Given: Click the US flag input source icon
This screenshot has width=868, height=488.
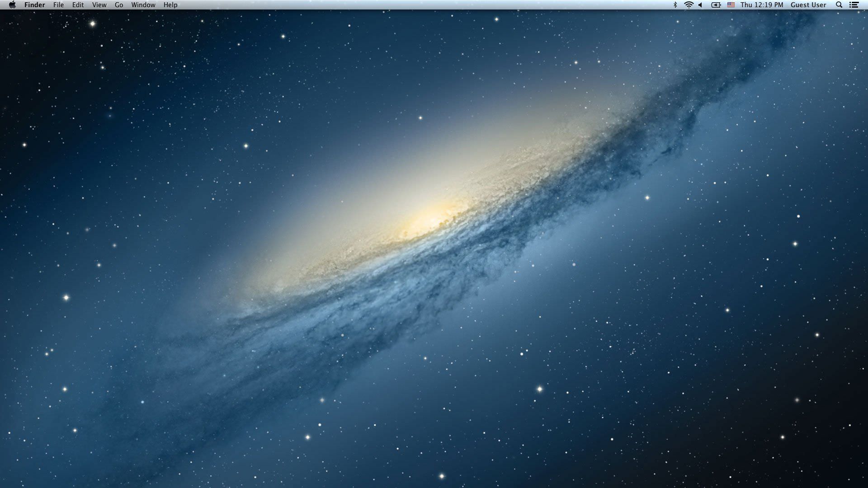Looking at the screenshot, I should tap(731, 5).
